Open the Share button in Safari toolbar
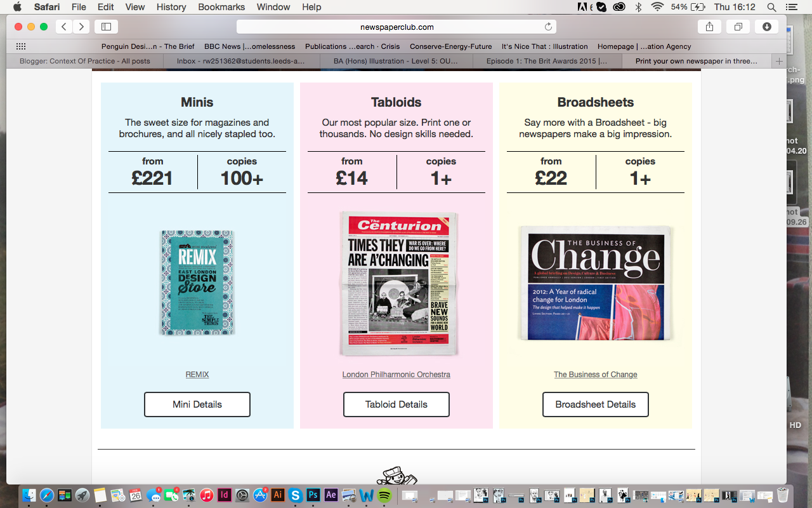 pyautogui.click(x=709, y=27)
